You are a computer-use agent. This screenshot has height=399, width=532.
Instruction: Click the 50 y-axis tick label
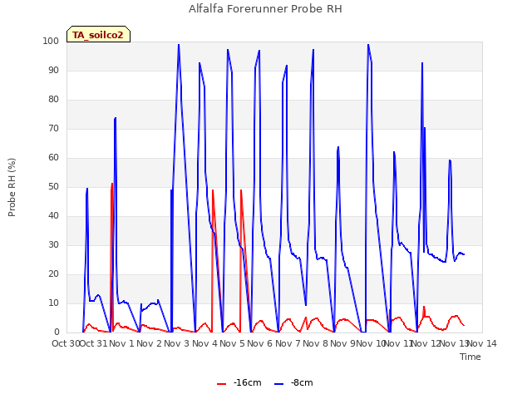(x=53, y=186)
